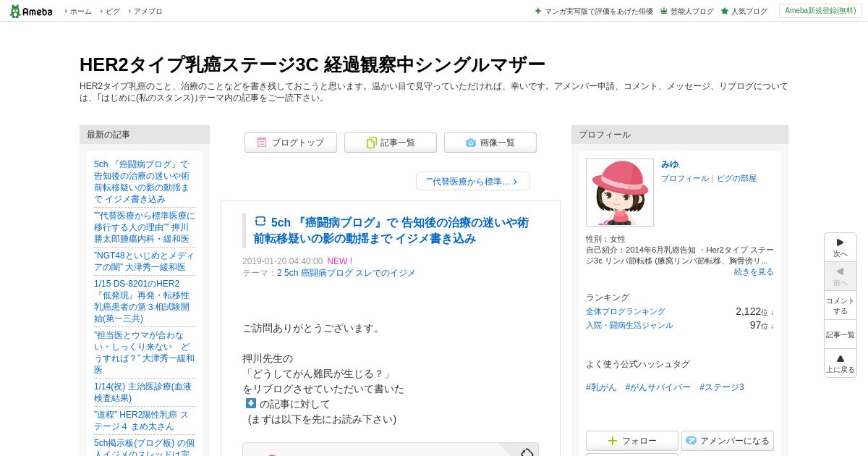
Task: Open the プロフィール link under みゆ
Action: coord(685,178)
